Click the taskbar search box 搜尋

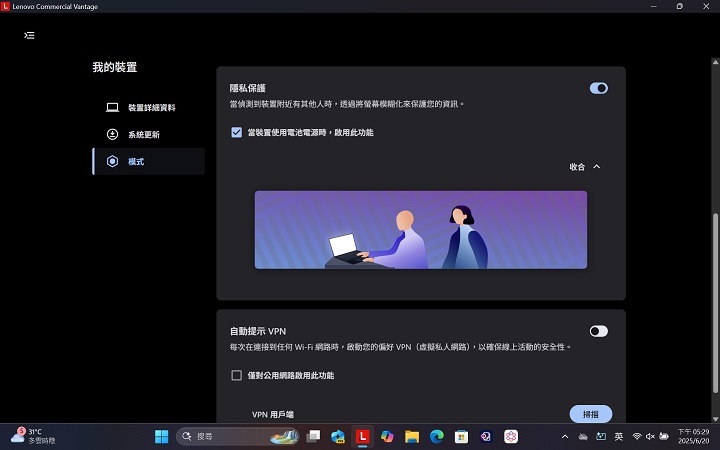point(238,436)
